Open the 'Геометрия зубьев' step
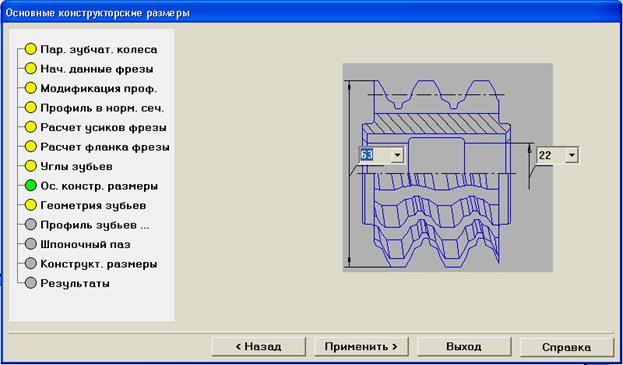Screen dimensions: 623x365 pyautogui.click(x=93, y=205)
